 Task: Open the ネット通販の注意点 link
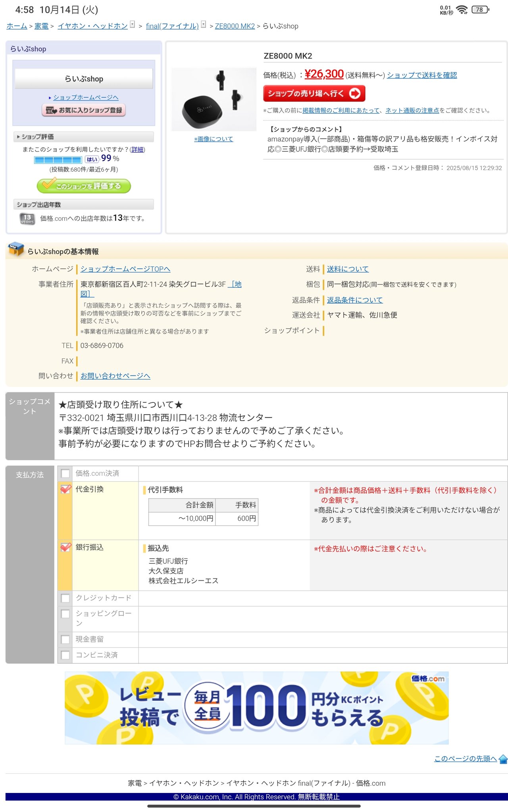(x=412, y=110)
